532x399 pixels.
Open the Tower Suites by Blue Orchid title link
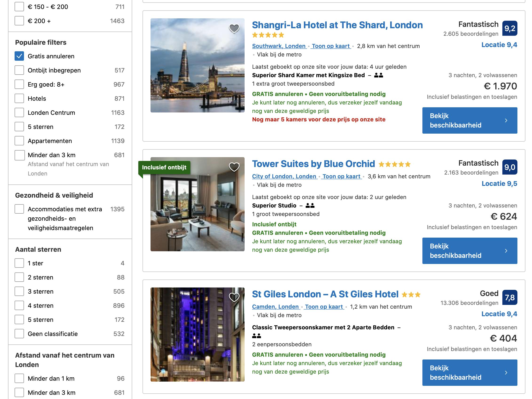(313, 164)
